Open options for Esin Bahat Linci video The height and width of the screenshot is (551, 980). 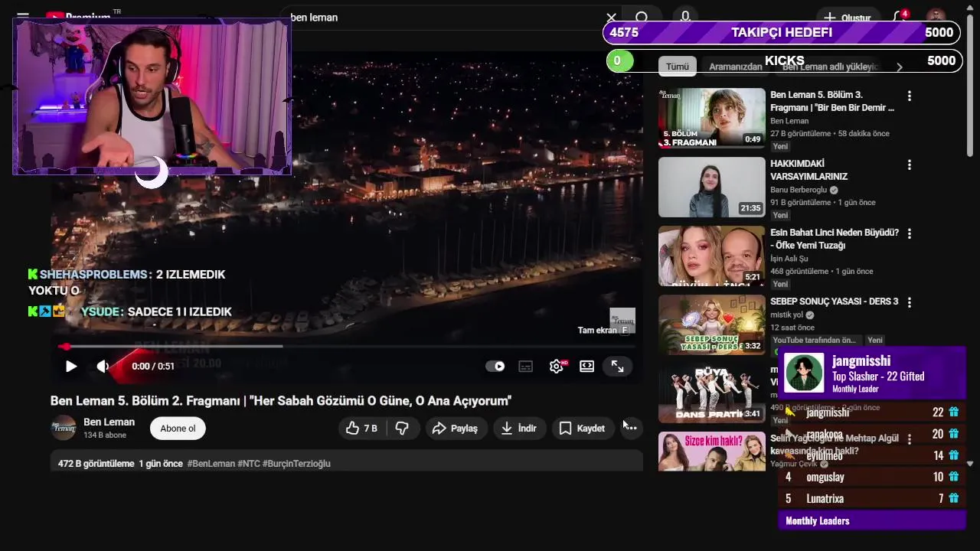coord(910,233)
